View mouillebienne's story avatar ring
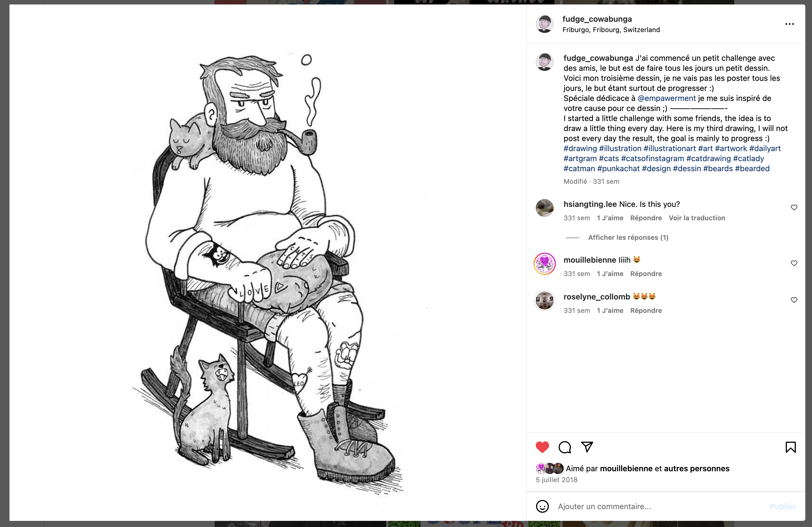Image resolution: width=812 pixels, height=527 pixels. (544, 263)
